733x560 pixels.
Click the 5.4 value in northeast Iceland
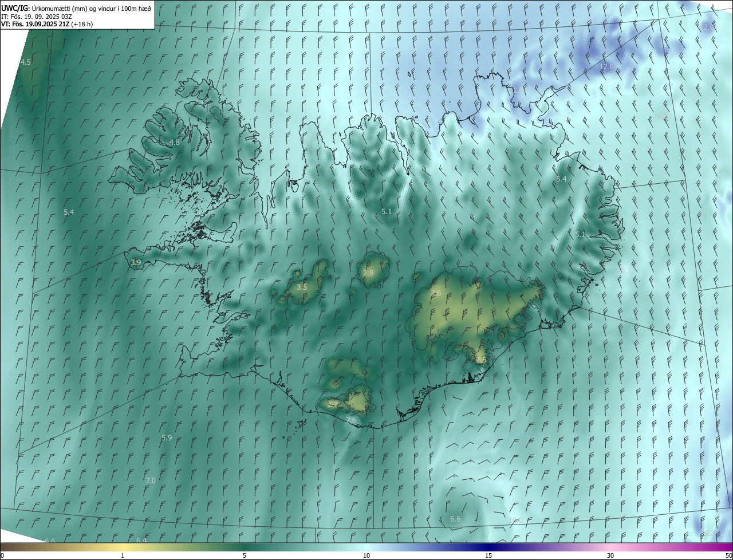click(561, 179)
